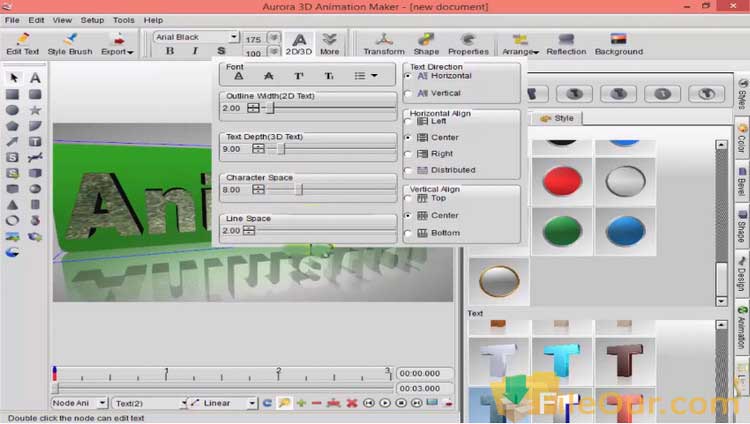
Task: Open the font size 175 spinner
Action: (274, 38)
